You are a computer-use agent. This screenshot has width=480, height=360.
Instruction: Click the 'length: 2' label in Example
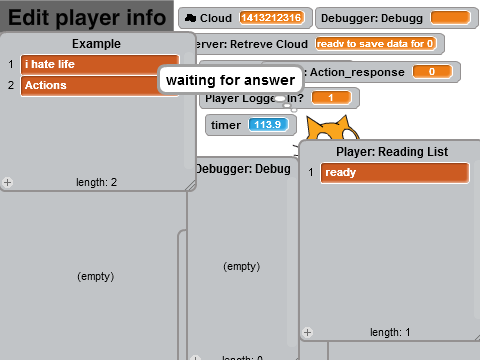point(96,182)
